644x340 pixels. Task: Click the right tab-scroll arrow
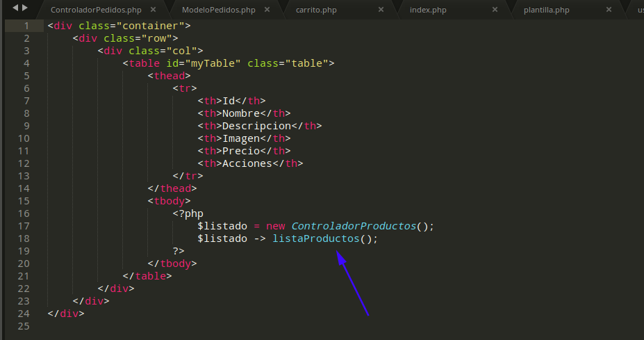tap(26, 8)
